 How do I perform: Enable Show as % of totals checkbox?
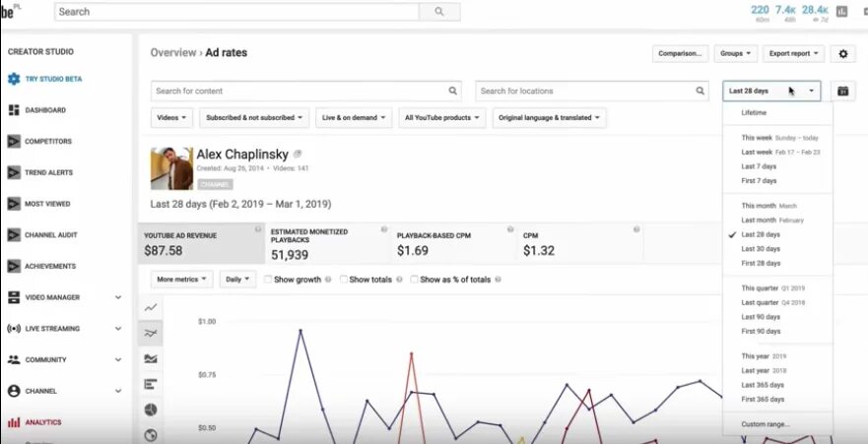414,280
